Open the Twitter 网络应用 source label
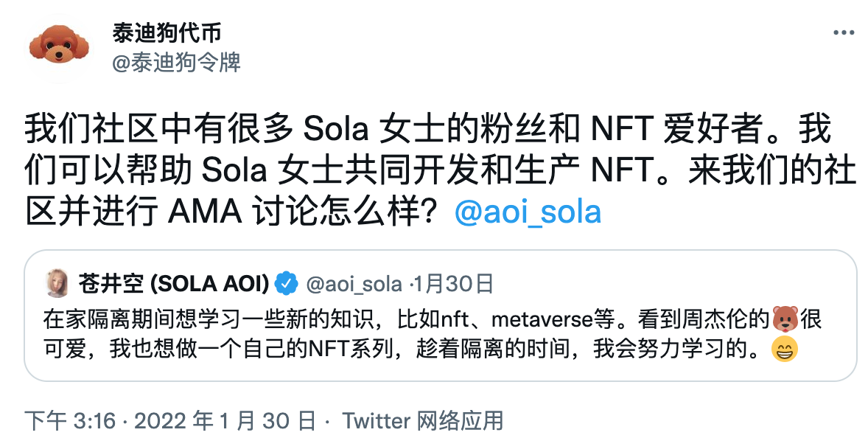 423,420
